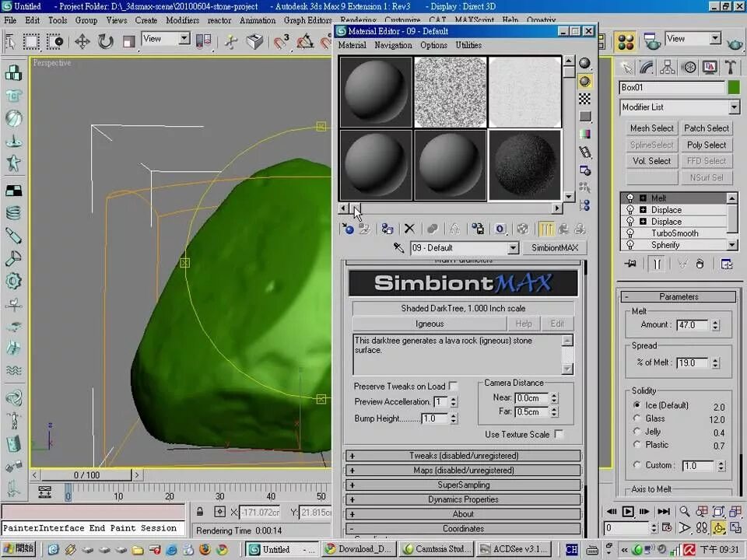Image resolution: width=747 pixels, height=560 pixels.
Task: Click the Zoom magnifier viewport control
Action: 684,512
